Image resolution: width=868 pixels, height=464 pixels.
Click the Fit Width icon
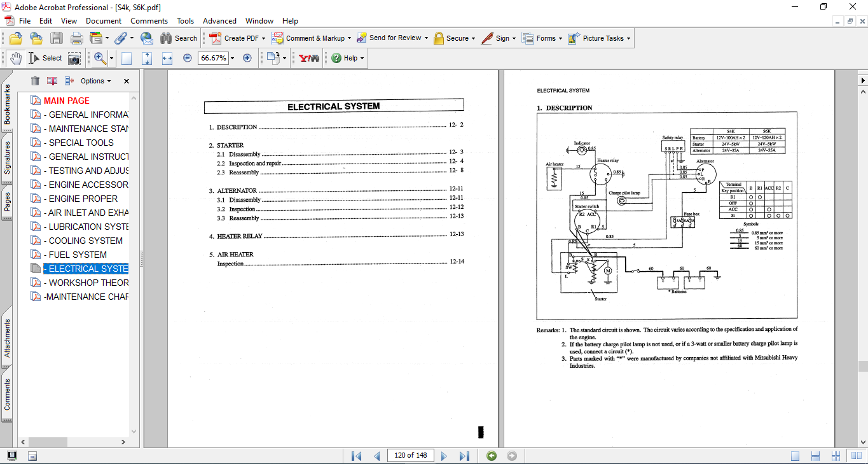[x=167, y=58]
